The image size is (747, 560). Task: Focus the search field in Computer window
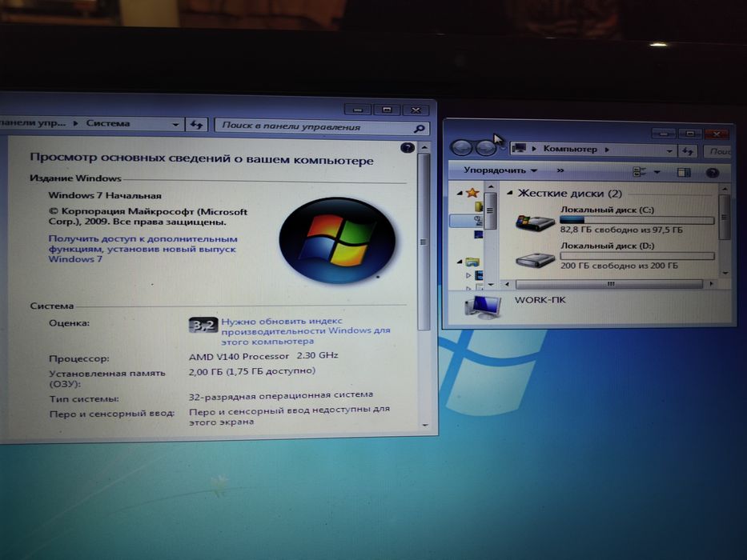[717, 151]
